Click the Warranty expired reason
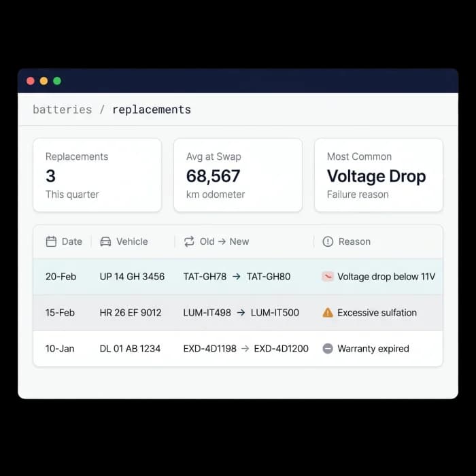476x476 pixels. pyautogui.click(x=373, y=348)
